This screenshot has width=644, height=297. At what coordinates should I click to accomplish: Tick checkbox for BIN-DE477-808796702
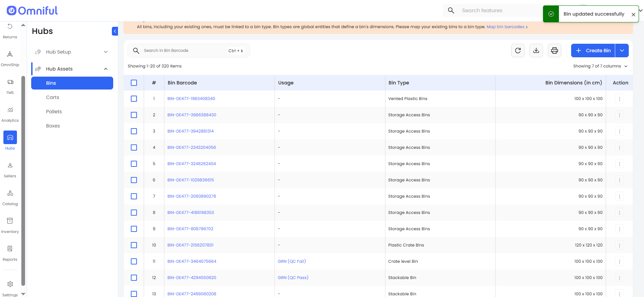[134, 229]
